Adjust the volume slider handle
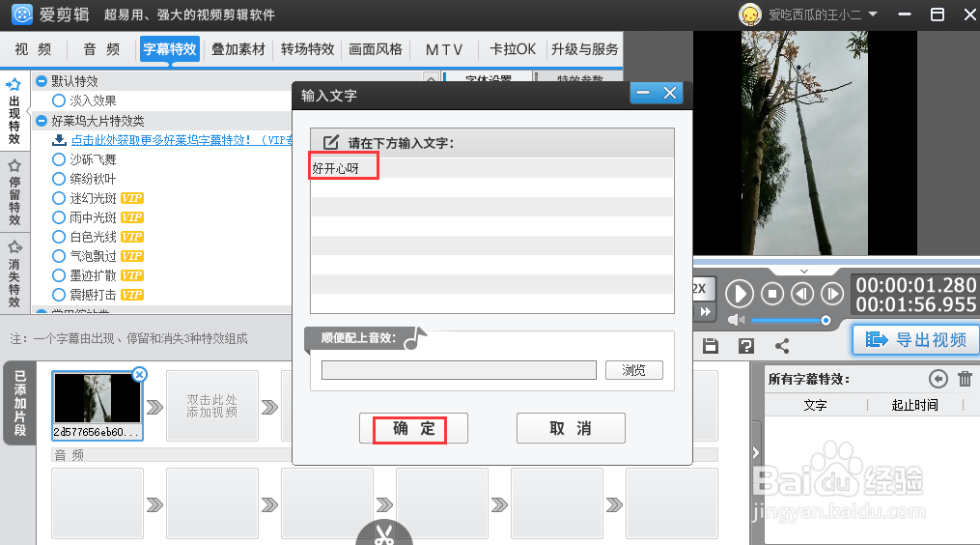 click(x=826, y=321)
